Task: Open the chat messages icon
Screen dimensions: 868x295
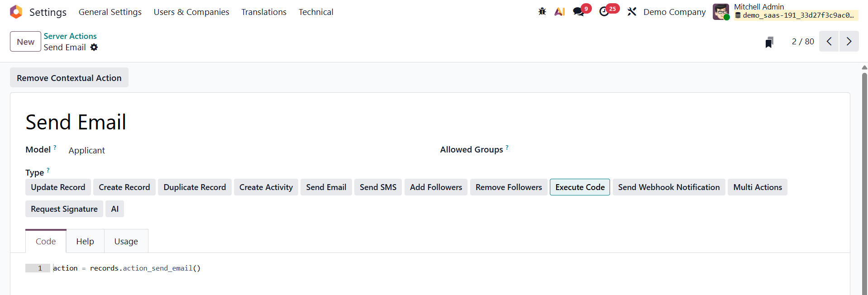Action: click(578, 12)
